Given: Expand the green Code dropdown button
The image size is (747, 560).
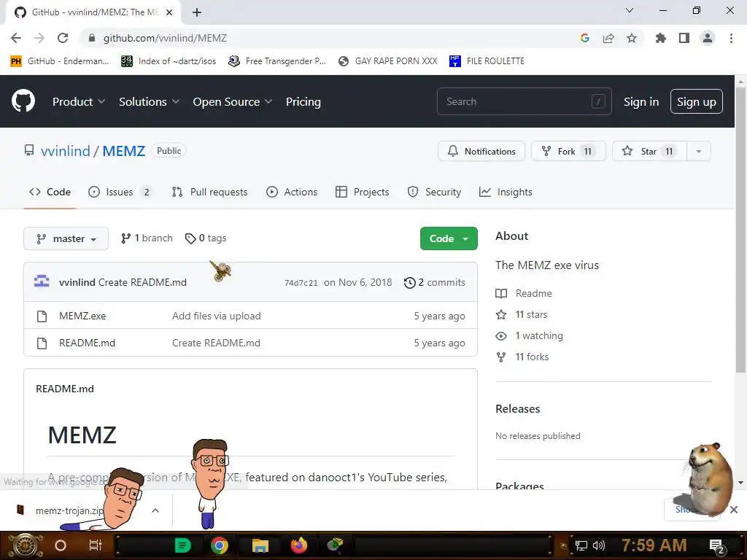Looking at the screenshot, I should [449, 238].
